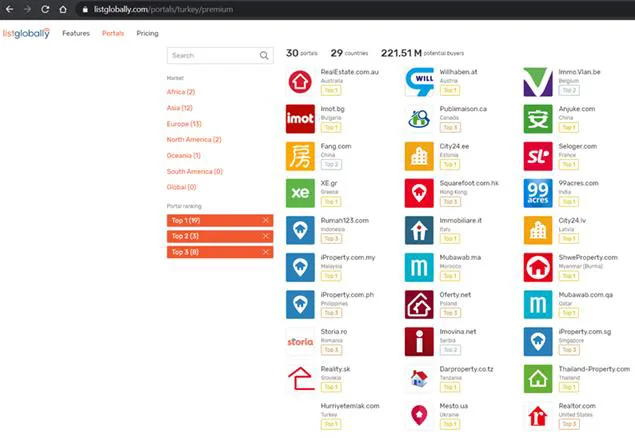Viewport: 635px width, 438px height.
Task: Open the Immobiliare.it house logo
Action: [419, 230]
